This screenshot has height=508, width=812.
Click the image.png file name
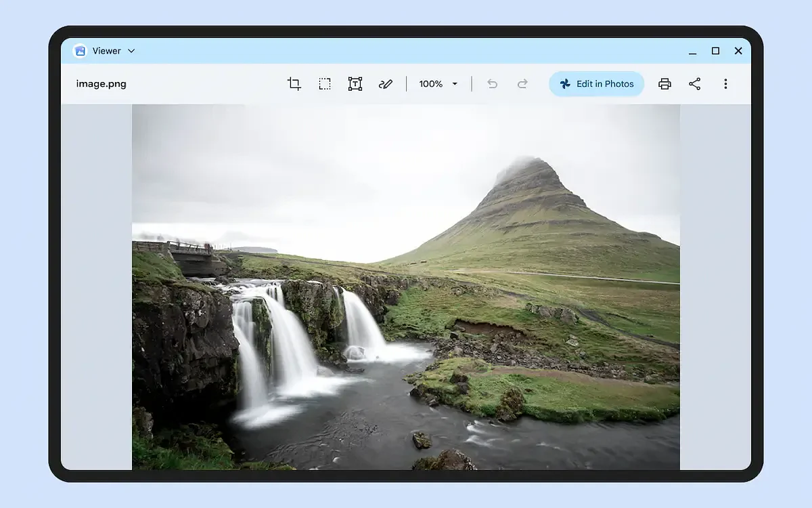pos(101,84)
